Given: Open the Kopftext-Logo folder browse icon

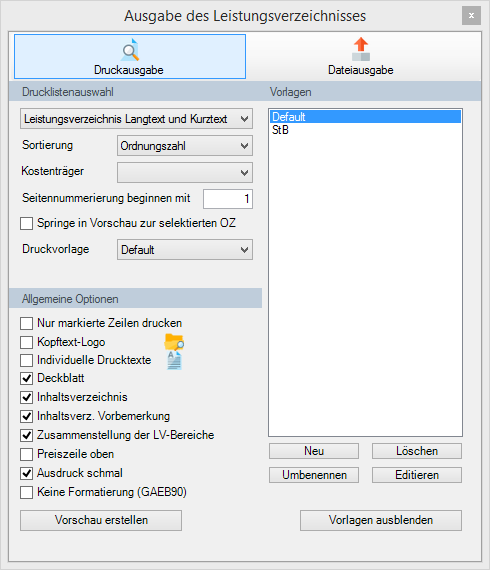Looking at the screenshot, I should click(x=174, y=342).
